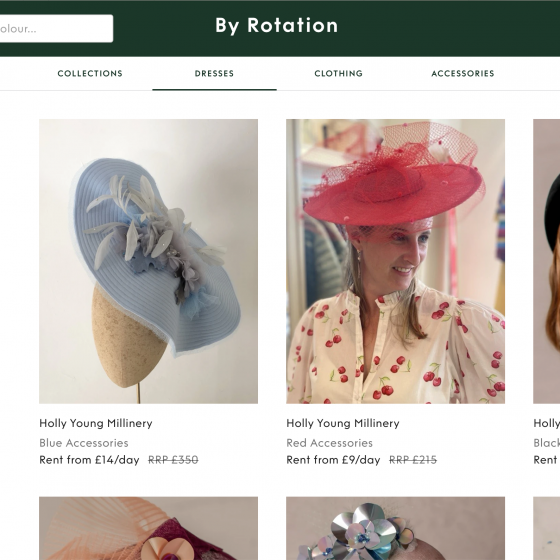Open the blue feathered hat photo
The image size is (560, 560).
[x=149, y=261]
